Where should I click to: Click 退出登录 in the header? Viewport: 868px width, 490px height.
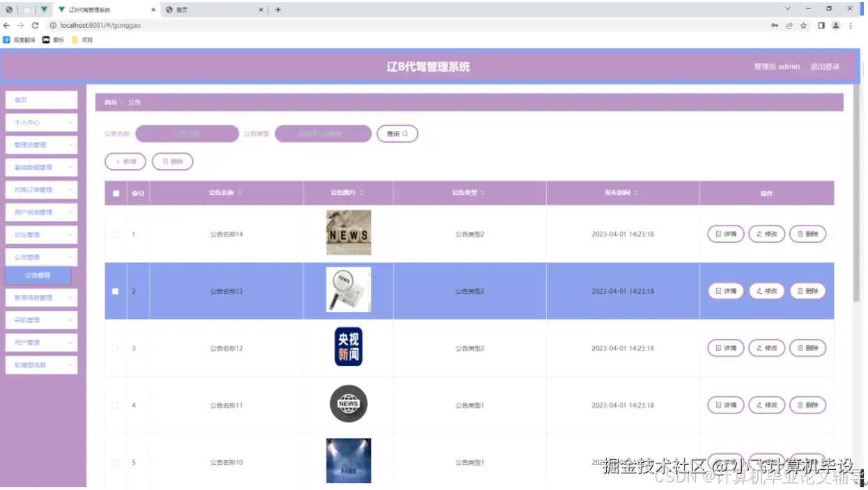(x=825, y=67)
